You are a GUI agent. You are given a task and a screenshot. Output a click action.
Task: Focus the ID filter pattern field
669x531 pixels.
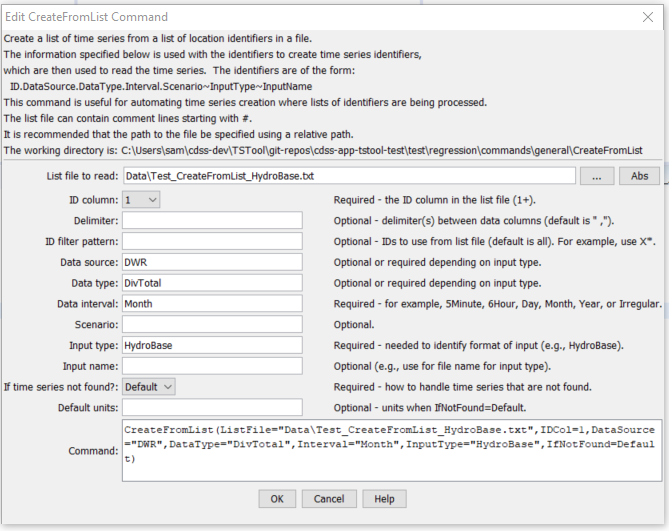coord(212,241)
